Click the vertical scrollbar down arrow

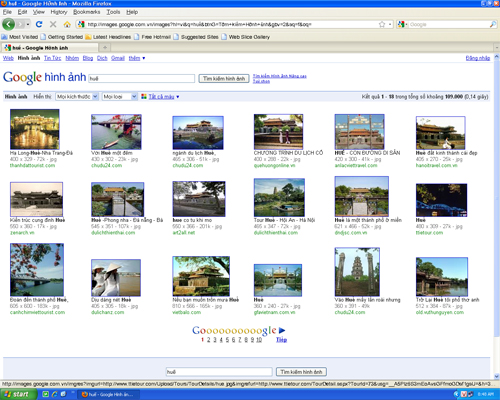point(497,376)
